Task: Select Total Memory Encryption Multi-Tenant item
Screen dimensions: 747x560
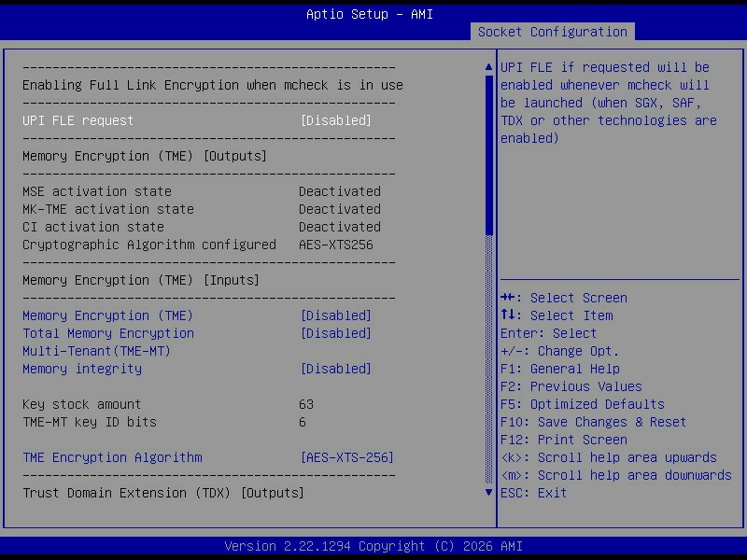Action: click(108, 342)
